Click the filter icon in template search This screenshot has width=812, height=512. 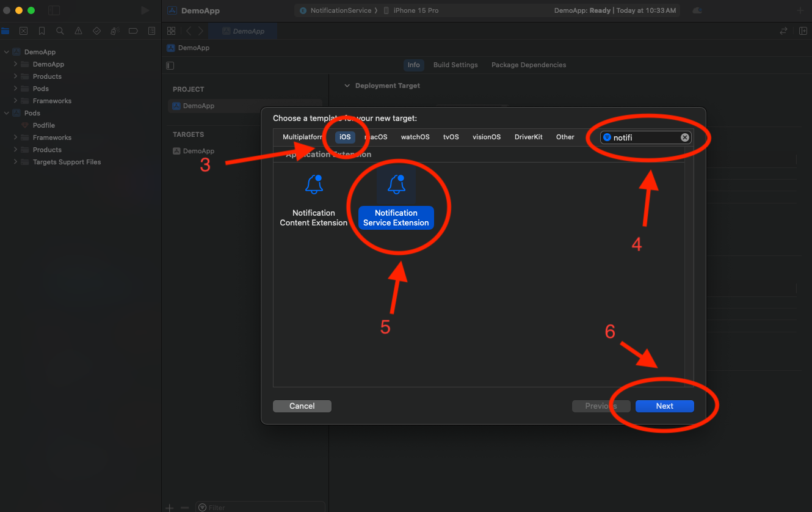[607, 137]
